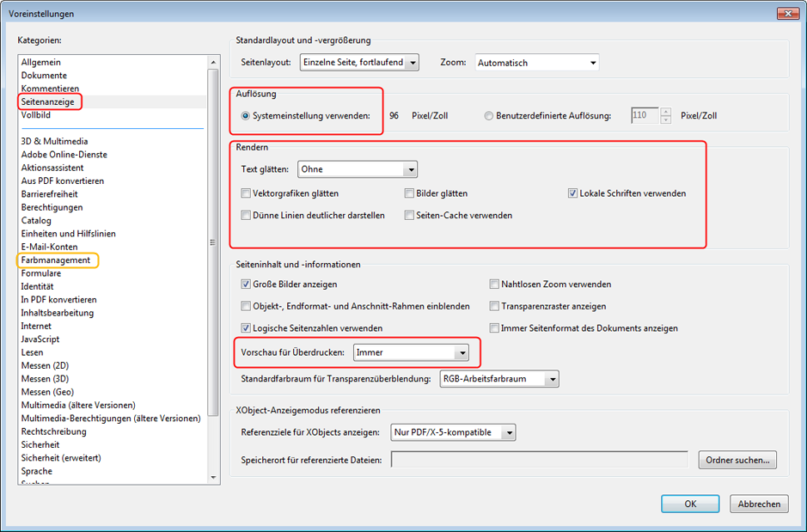
Task: Open the Seitenlayout dropdown
Action: tap(359, 62)
